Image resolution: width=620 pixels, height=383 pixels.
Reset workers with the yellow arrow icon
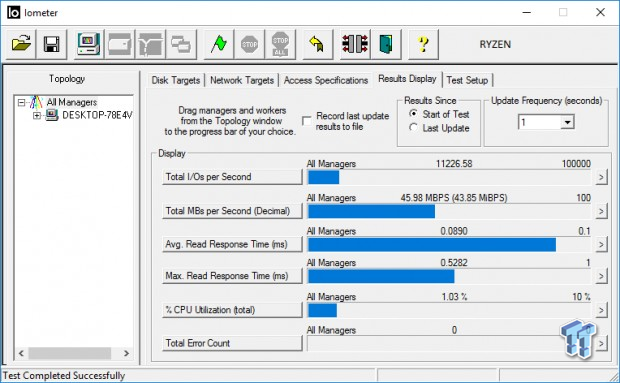[x=318, y=44]
